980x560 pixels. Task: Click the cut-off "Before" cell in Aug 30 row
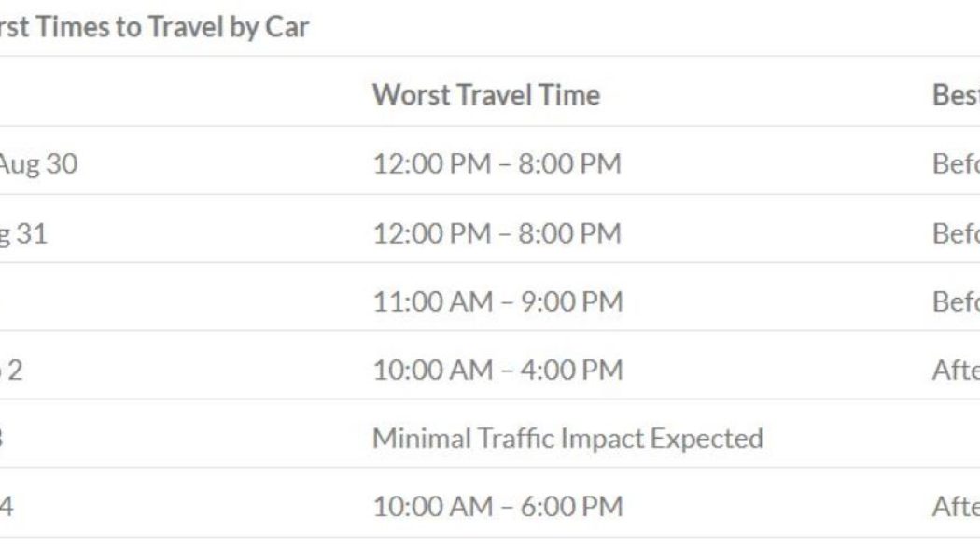[x=956, y=164]
